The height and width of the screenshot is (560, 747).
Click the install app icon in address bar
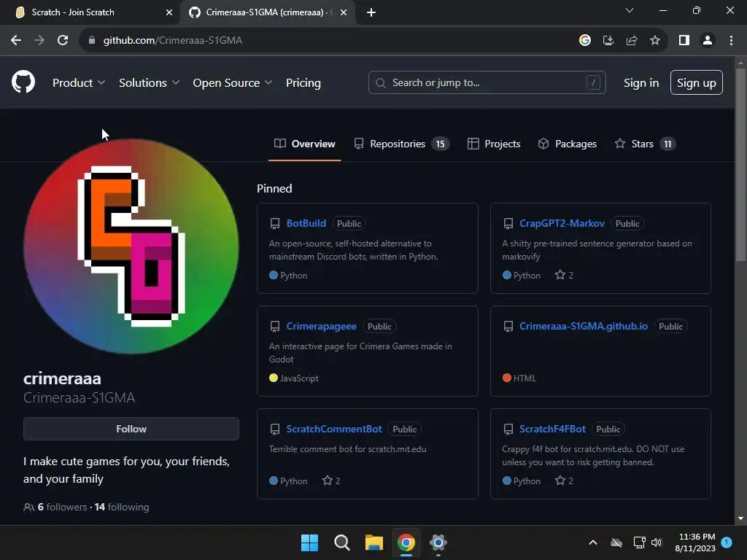[x=608, y=40]
